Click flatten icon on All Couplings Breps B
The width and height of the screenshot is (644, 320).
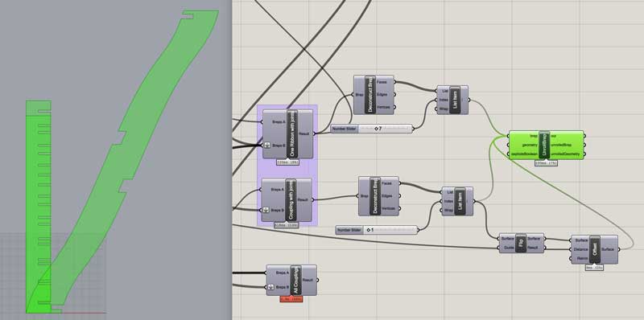tap(271, 287)
